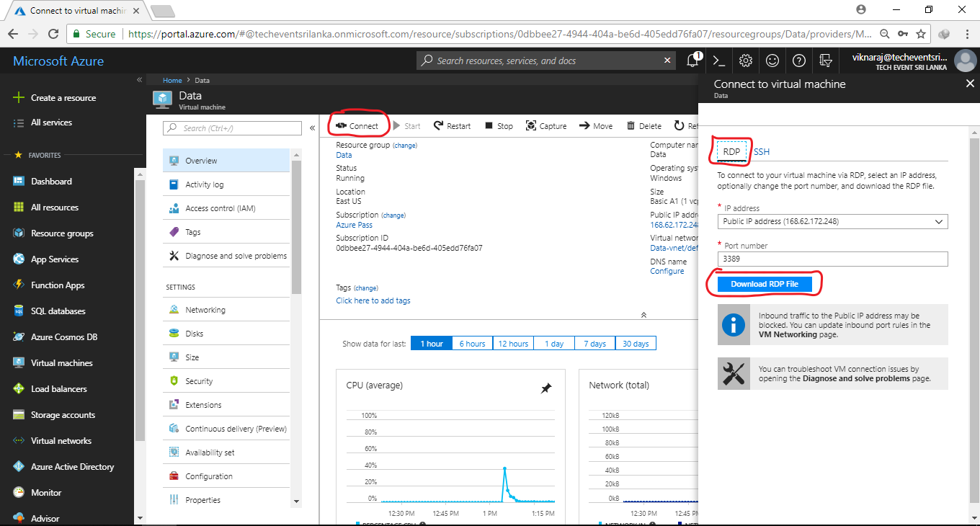Open Access control (IAM) menu item
980x526 pixels.
click(226, 208)
